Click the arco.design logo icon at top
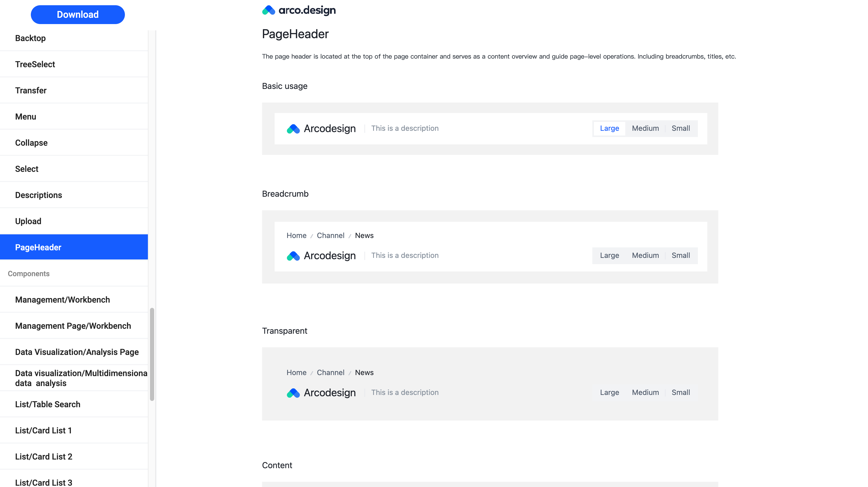Screen dimensions: 868x487 [x=269, y=10]
